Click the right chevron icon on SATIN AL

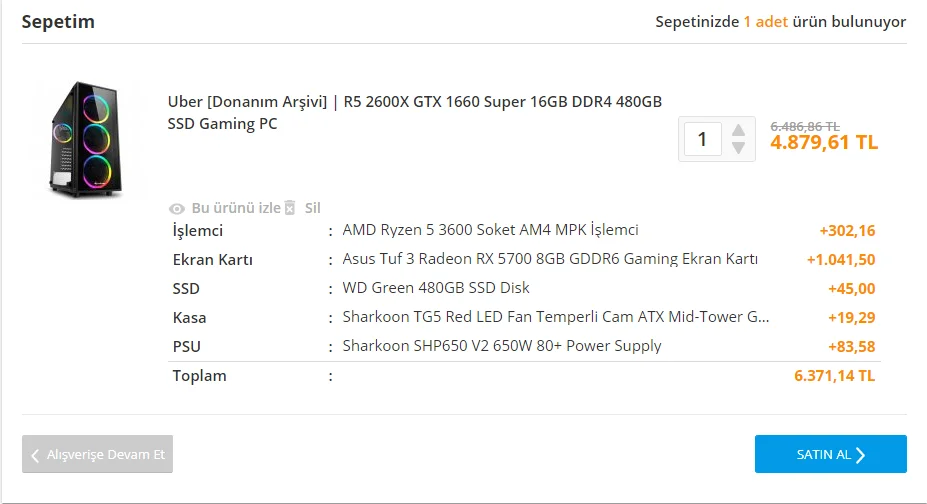[860, 455]
